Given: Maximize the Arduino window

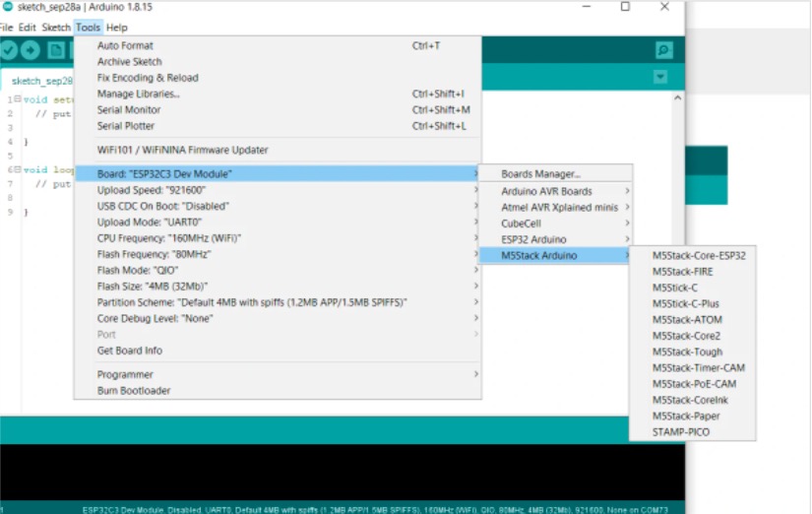Looking at the screenshot, I should [x=625, y=7].
